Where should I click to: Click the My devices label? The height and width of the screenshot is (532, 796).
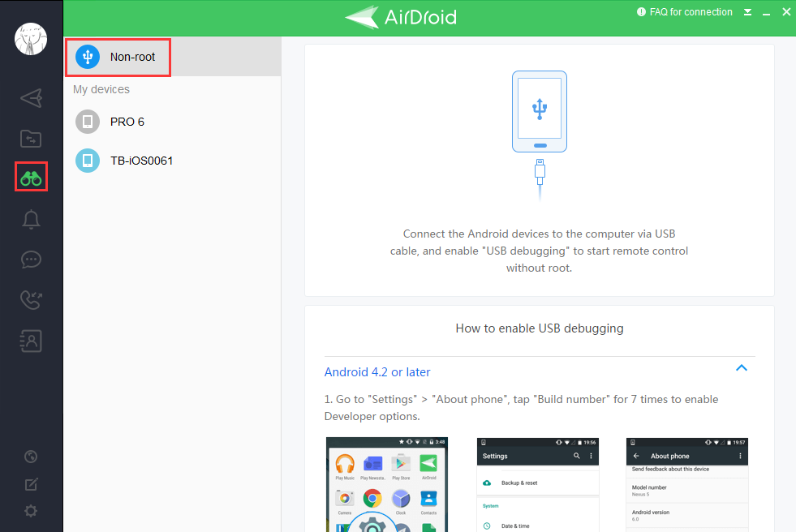click(101, 89)
